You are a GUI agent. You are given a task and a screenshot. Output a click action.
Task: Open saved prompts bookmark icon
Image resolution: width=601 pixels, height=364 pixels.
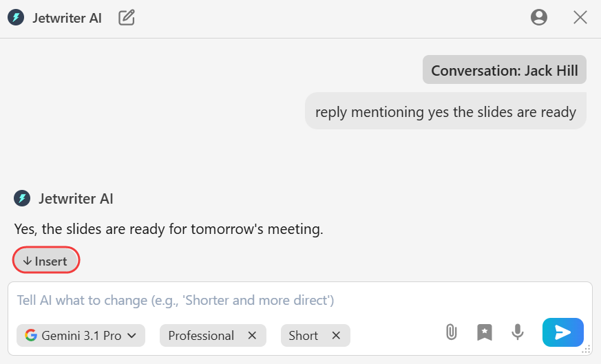click(x=485, y=332)
